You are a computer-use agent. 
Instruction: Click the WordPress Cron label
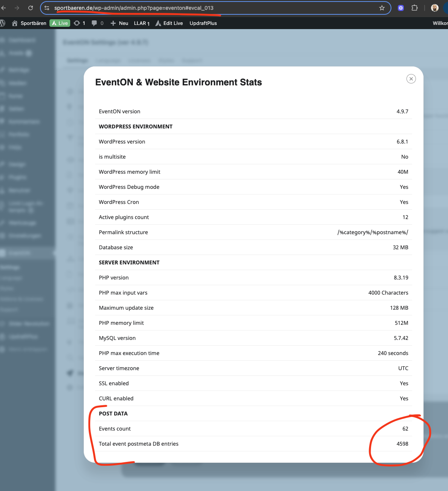tap(119, 202)
